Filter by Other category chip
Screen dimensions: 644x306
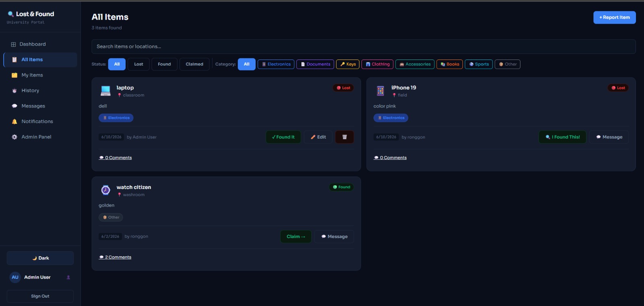[x=508, y=64]
